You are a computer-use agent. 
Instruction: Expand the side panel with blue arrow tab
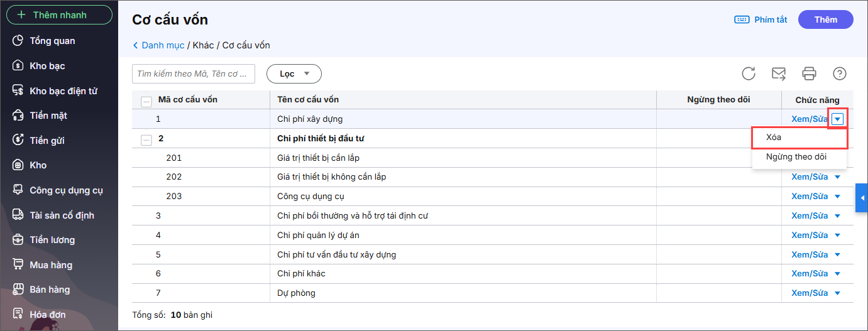[862, 198]
